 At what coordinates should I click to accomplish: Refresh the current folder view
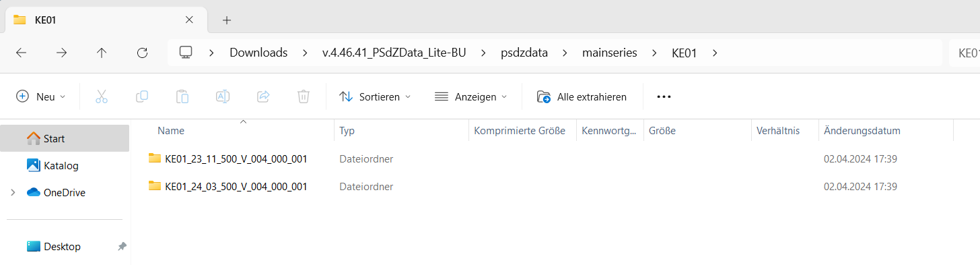(x=142, y=53)
